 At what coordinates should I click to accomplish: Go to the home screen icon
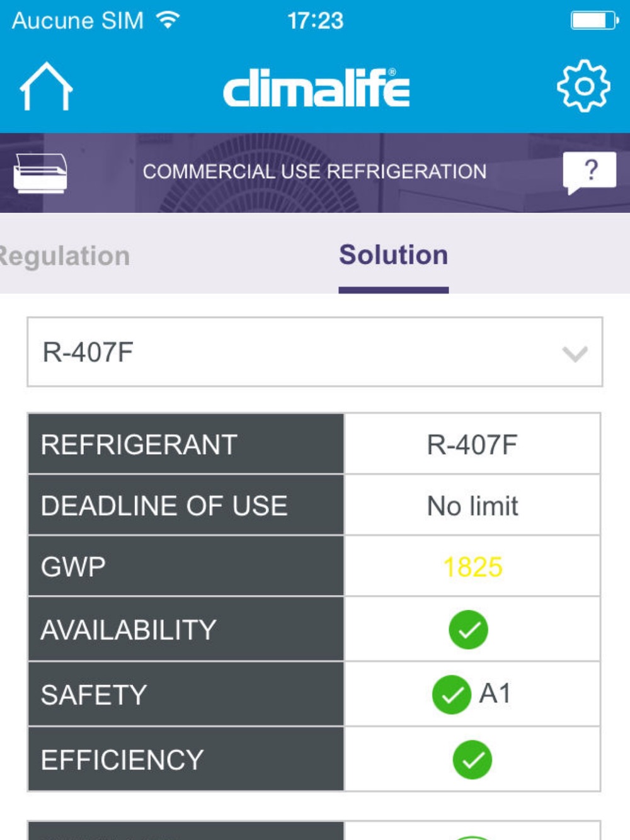pyautogui.click(x=47, y=87)
